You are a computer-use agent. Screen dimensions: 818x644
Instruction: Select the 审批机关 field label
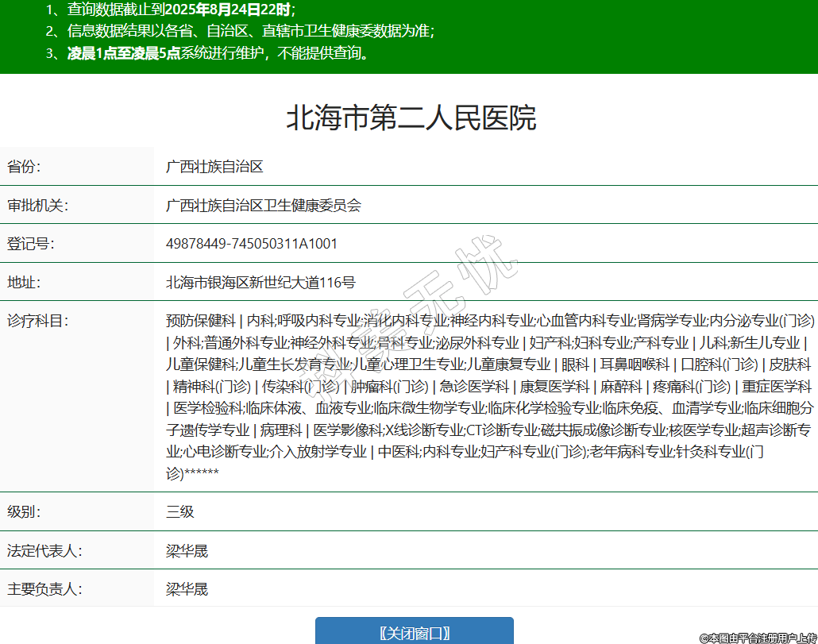tap(37, 206)
